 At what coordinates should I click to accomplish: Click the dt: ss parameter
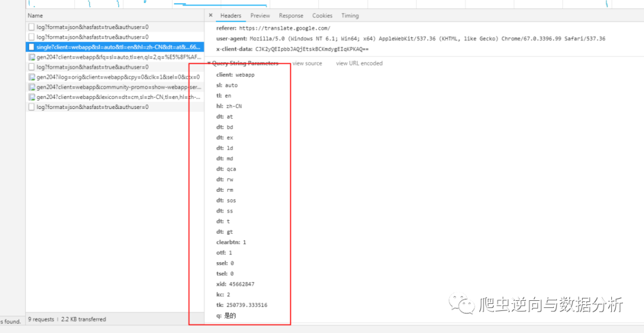coord(224,211)
